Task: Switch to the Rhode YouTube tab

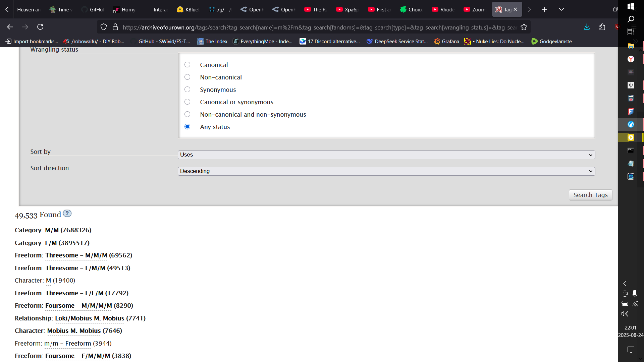Action: click(x=443, y=10)
